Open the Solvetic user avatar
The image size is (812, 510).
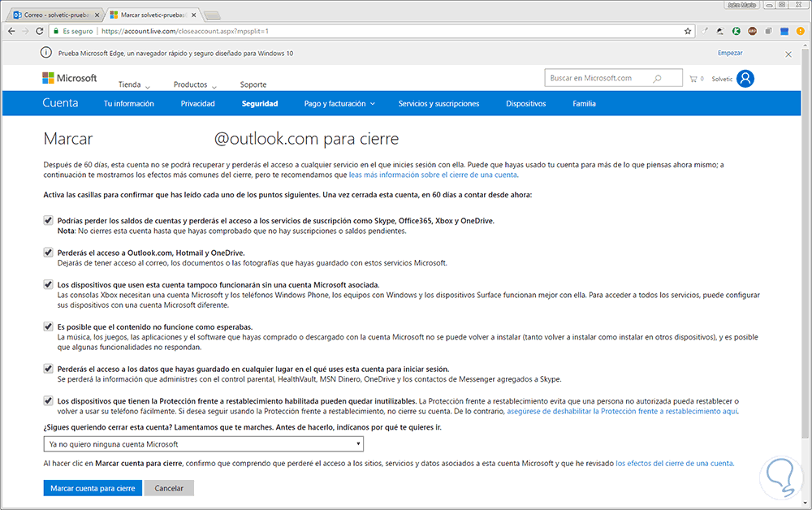point(745,79)
